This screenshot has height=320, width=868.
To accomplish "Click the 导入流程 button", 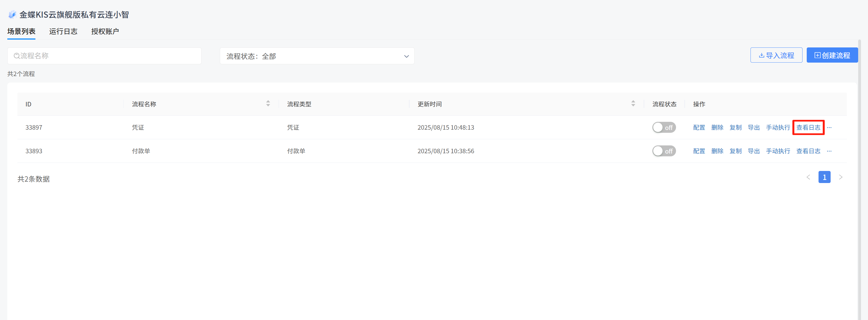I will pos(776,56).
